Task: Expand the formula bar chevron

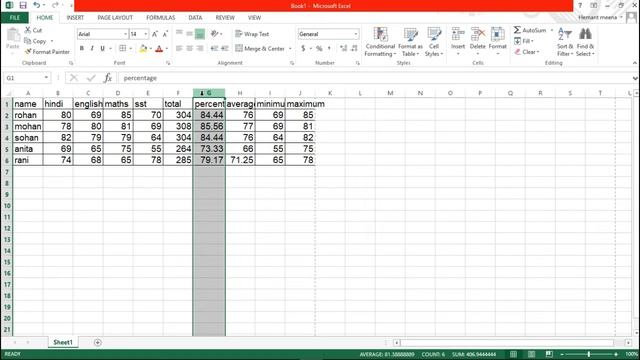Action: coord(635,78)
